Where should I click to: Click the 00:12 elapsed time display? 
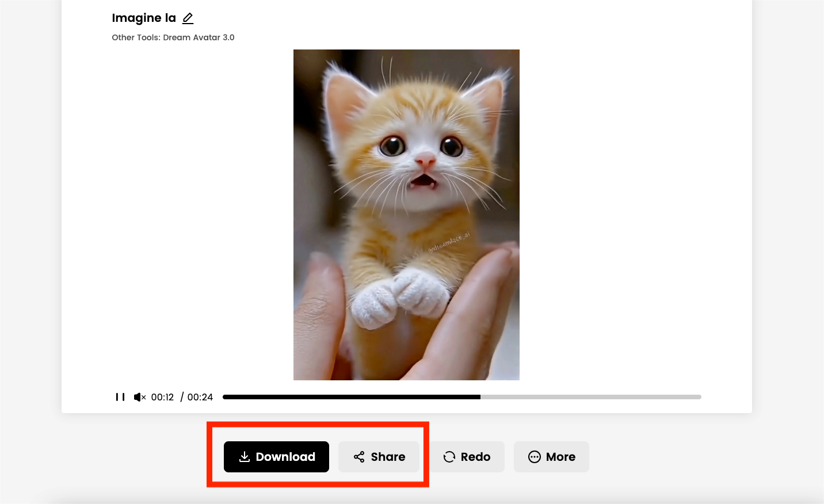162,397
